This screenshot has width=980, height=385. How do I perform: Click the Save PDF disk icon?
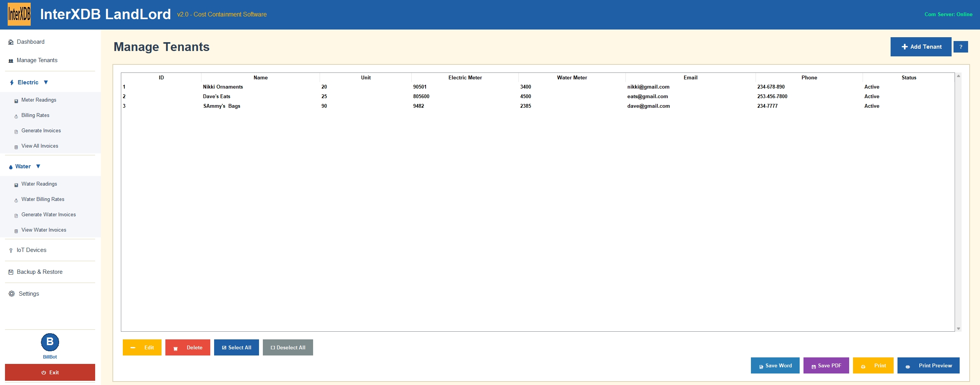tap(813, 367)
